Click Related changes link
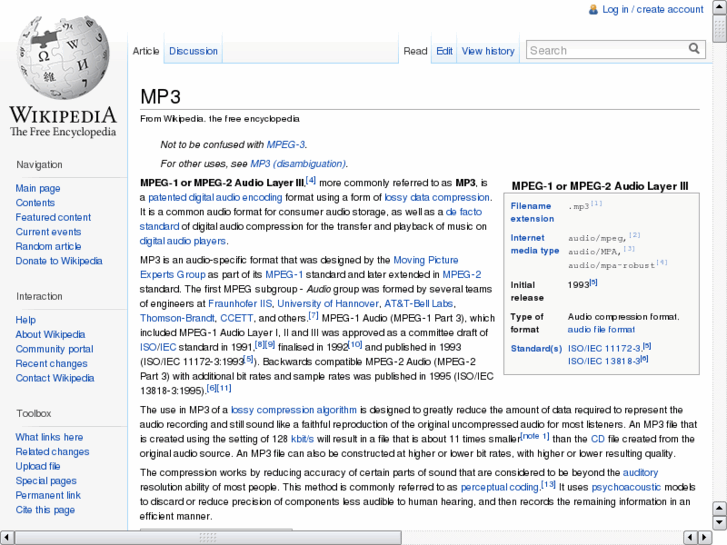This screenshot has width=727, height=545. click(x=52, y=452)
